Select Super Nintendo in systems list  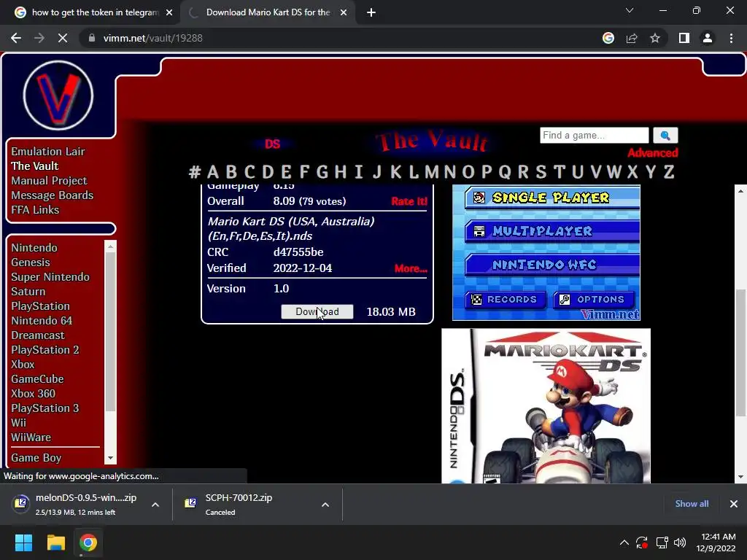(x=50, y=277)
